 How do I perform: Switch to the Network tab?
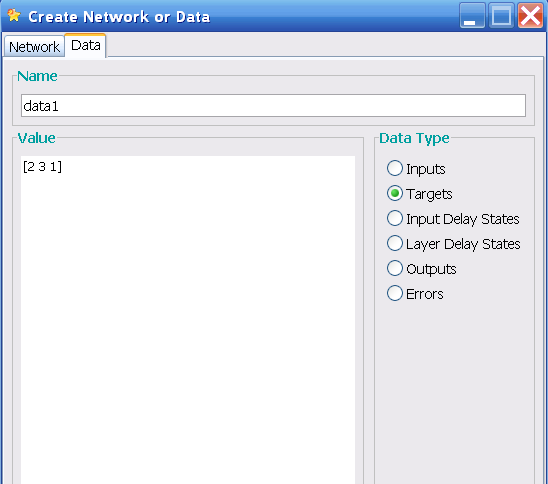(34, 46)
